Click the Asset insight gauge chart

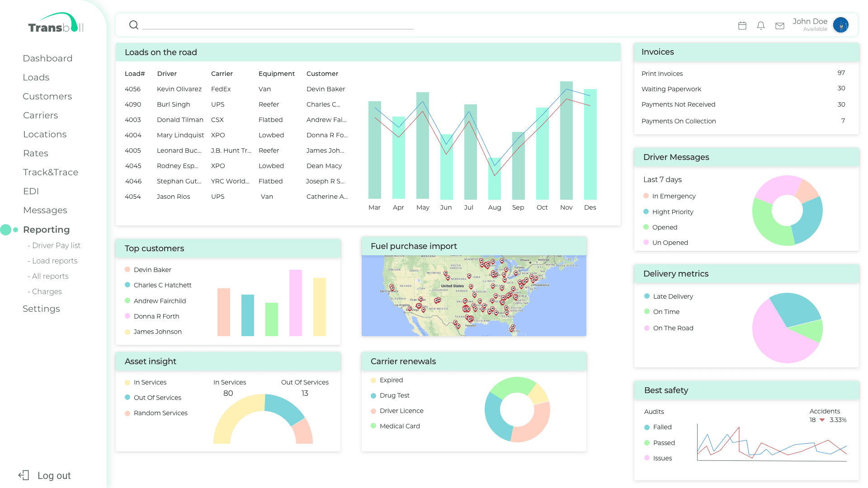[263, 418]
